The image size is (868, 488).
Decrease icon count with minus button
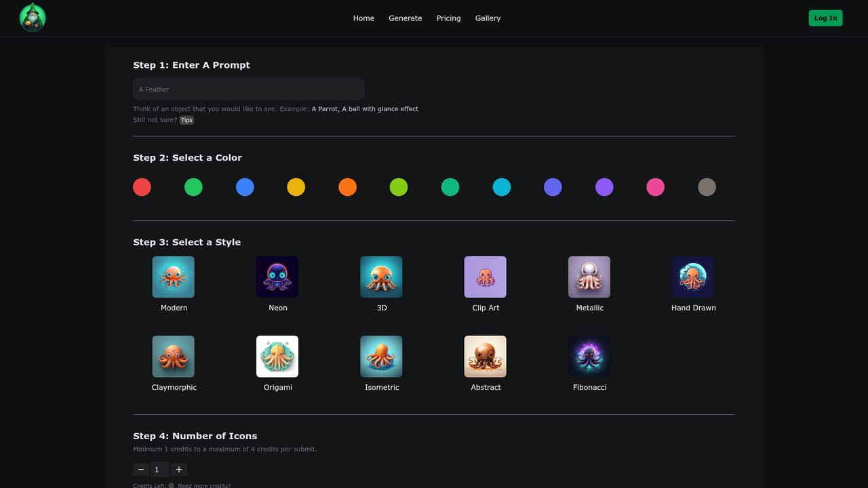tap(141, 469)
